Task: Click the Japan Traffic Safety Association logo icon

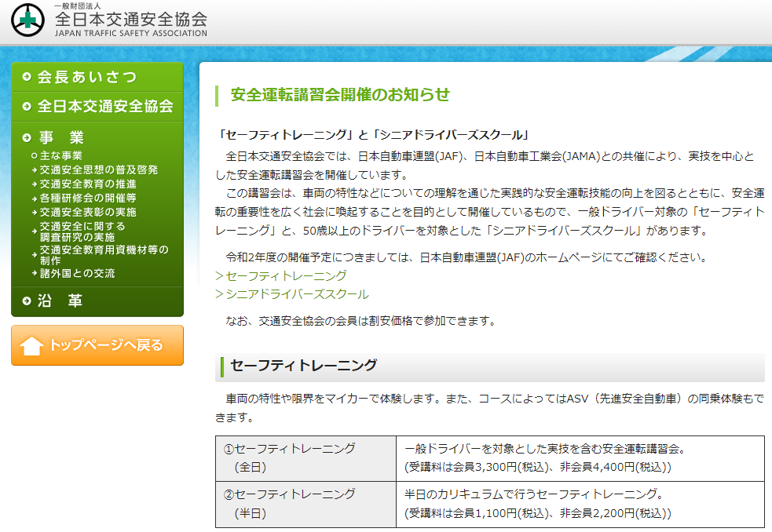Action: click(28, 20)
